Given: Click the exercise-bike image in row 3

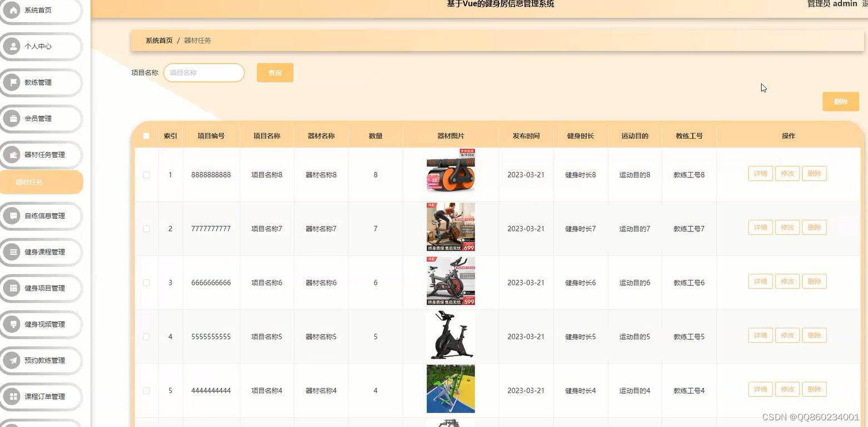Looking at the screenshot, I should [451, 281].
